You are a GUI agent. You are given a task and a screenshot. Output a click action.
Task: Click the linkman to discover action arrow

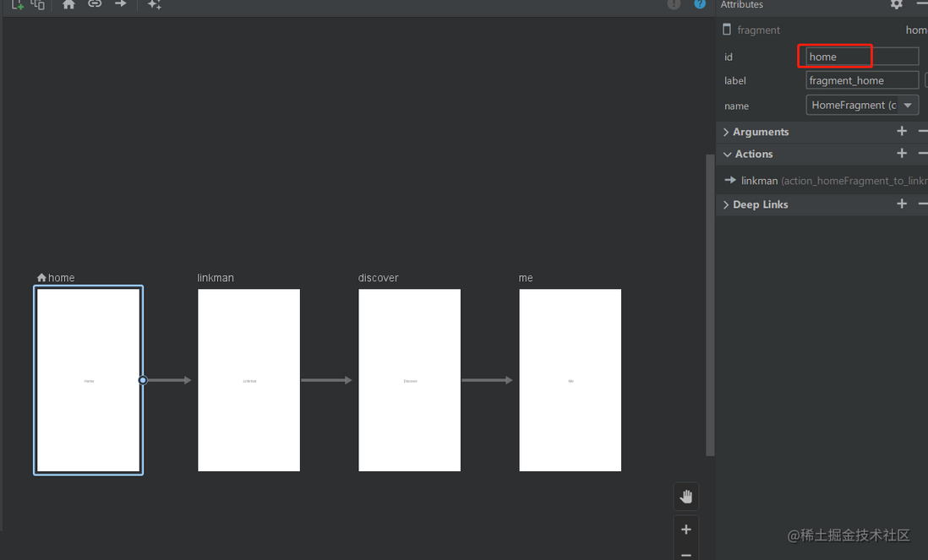327,380
